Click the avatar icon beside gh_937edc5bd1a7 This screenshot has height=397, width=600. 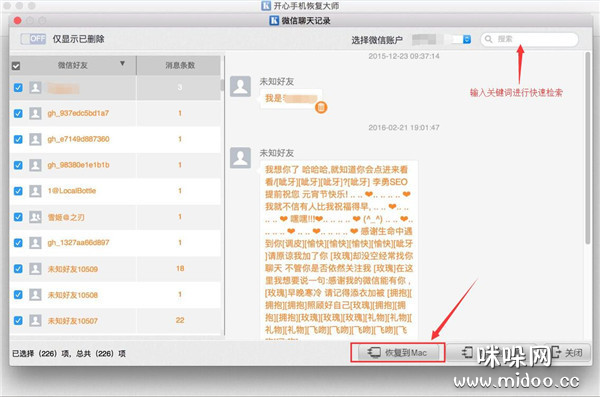click(35, 113)
